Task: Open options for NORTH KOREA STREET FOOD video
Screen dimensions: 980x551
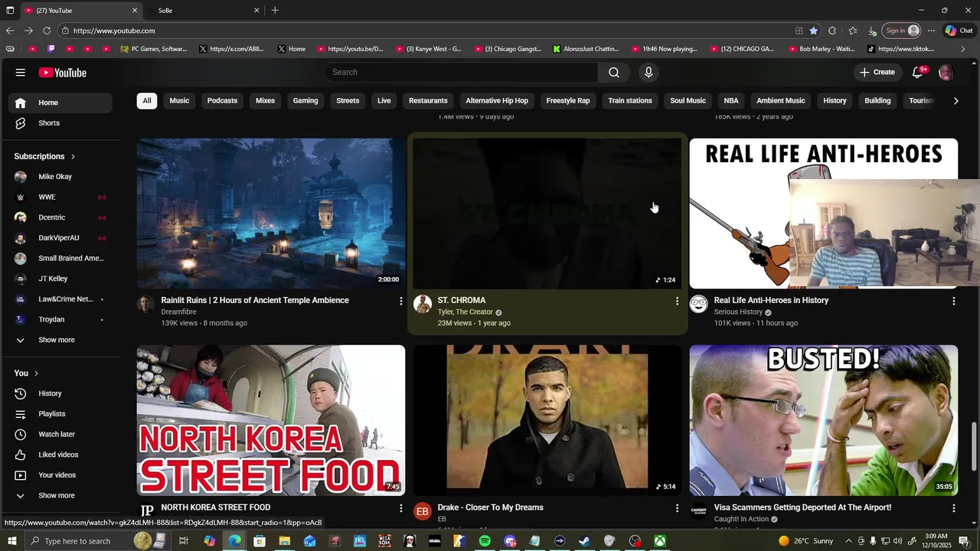Action: [x=400, y=508]
